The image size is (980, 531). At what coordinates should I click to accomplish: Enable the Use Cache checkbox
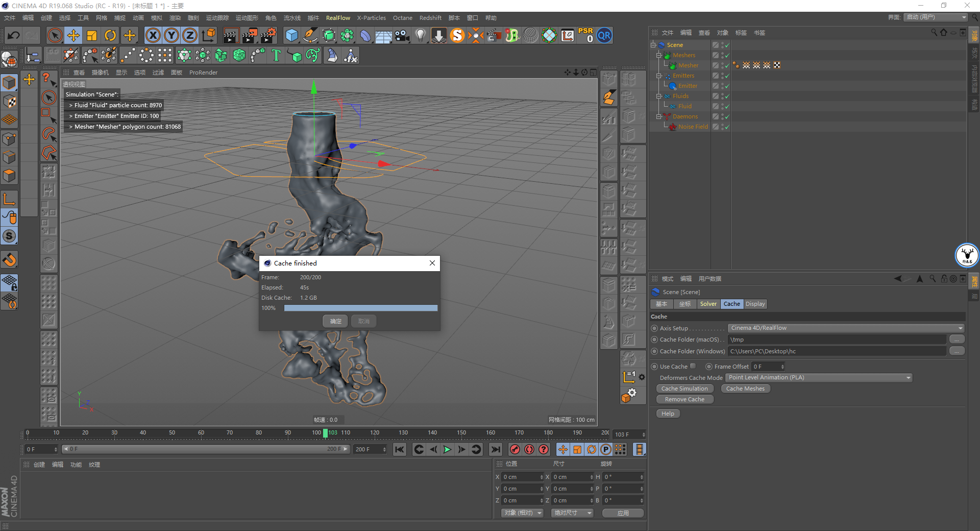pos(693,366)
